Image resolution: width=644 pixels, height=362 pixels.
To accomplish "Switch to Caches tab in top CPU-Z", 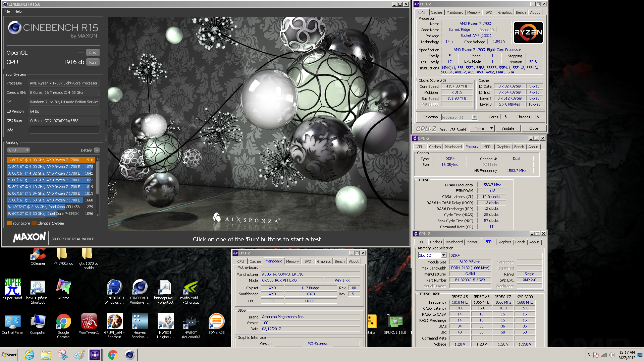I will tap(437, 12).
